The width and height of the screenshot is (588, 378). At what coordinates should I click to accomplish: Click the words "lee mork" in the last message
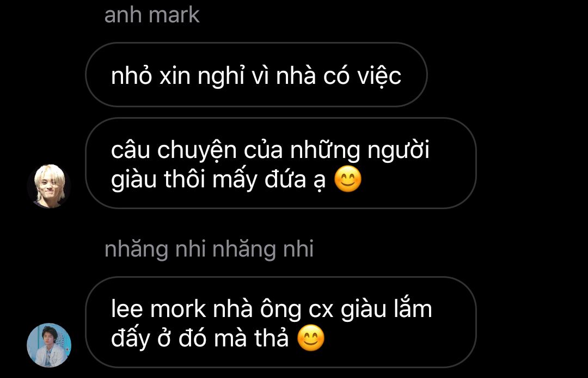pos(158,309)
